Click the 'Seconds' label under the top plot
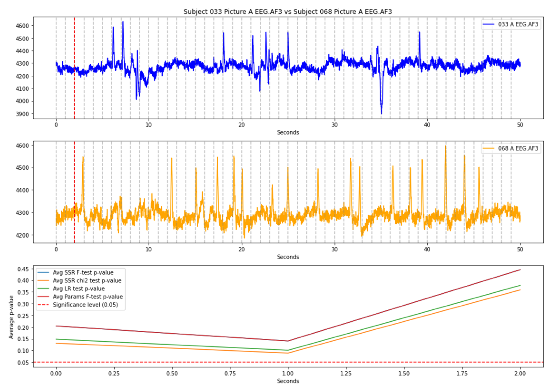The width and height of the screenshot is (550, 392). pyautogui.click(x=288, y=132)
